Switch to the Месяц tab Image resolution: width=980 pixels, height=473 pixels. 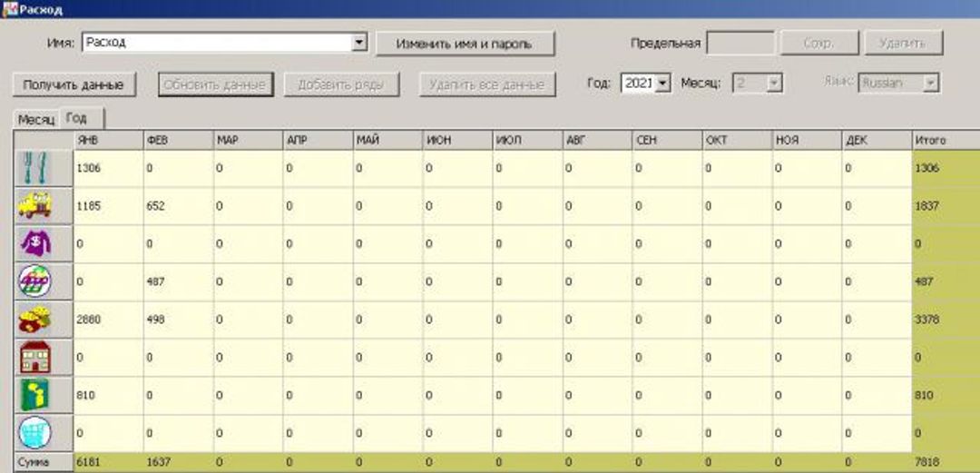pos(36,120)
